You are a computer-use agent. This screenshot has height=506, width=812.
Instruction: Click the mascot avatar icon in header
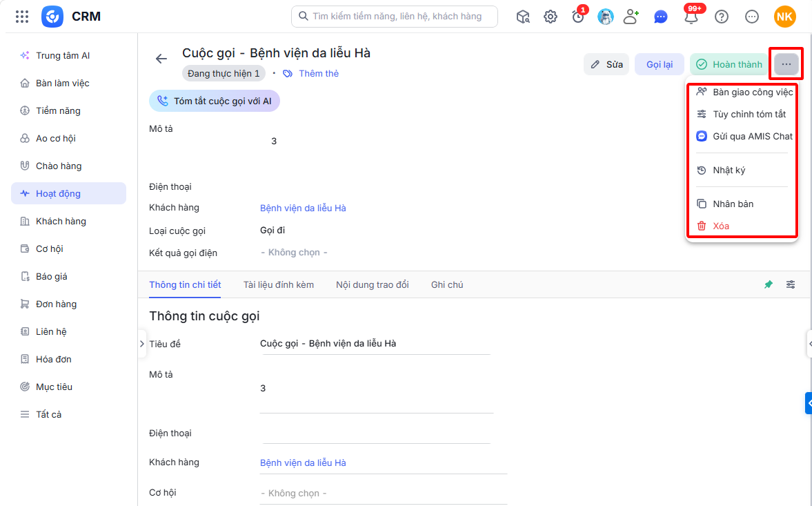pyautogui.click(x=605, y=17)
